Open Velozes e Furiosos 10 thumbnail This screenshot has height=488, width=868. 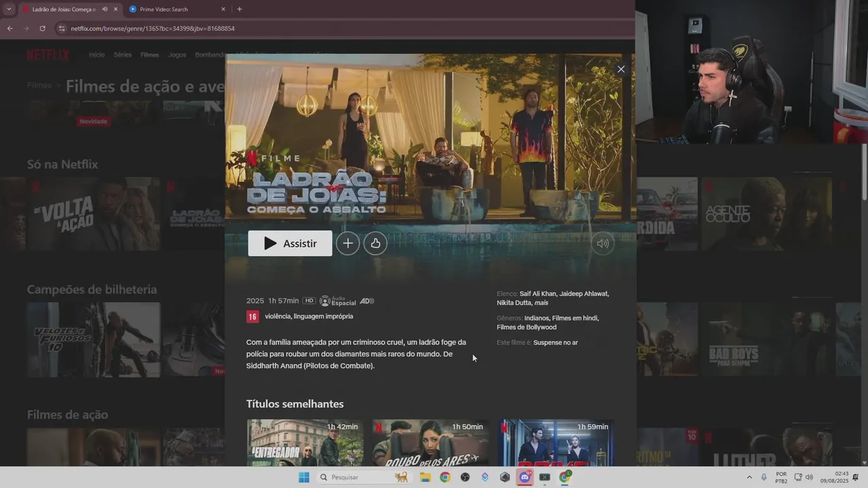(94, 340)
